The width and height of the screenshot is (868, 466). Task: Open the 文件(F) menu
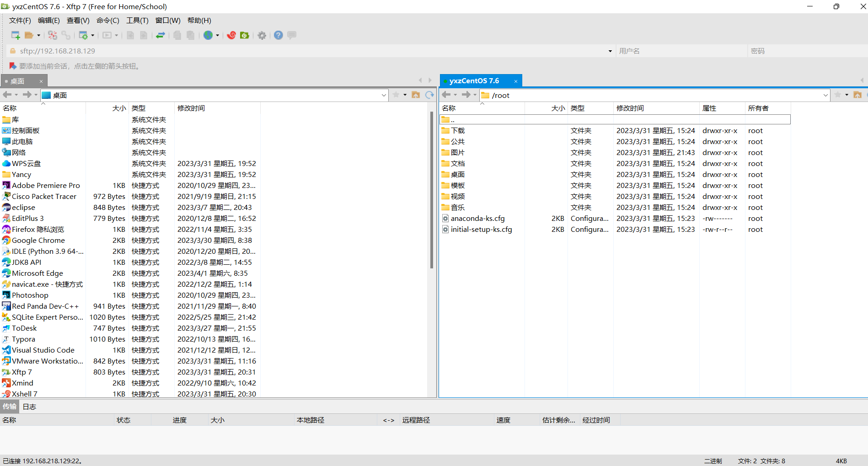(x=20, y=20)
